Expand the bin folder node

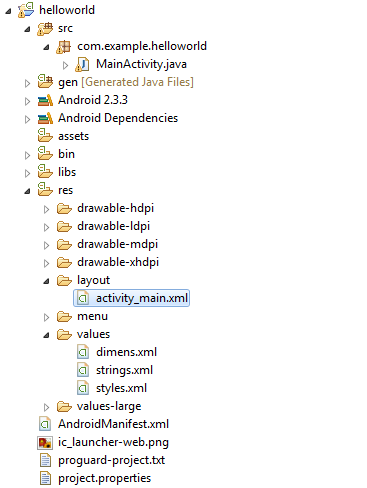tap(28, 155)
